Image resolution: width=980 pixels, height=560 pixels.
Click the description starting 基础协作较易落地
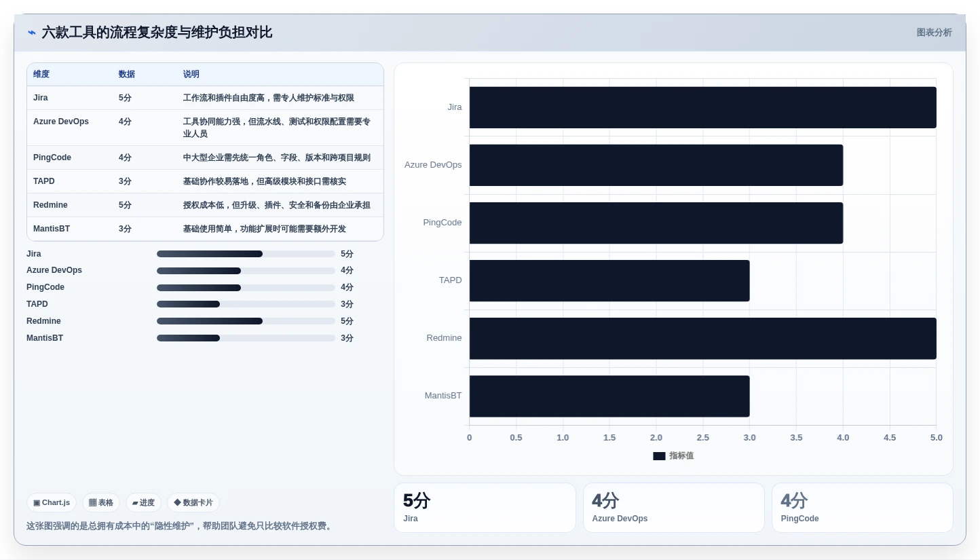click(x=265, y=181)
